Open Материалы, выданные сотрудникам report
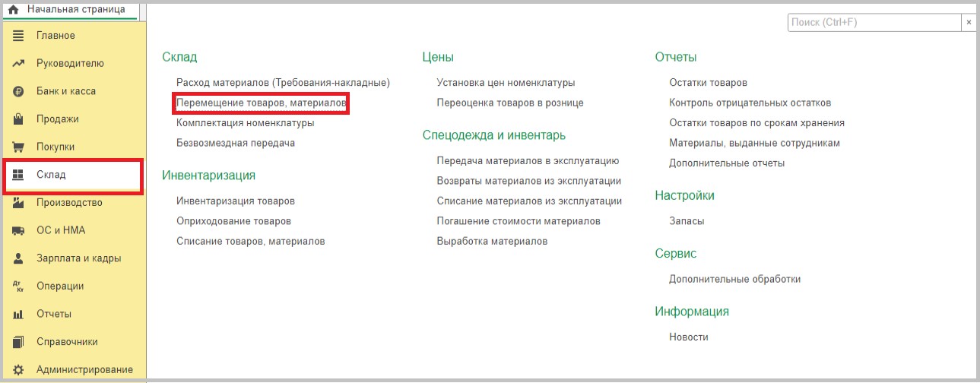 pyautogui.click(x=754, y=143)
